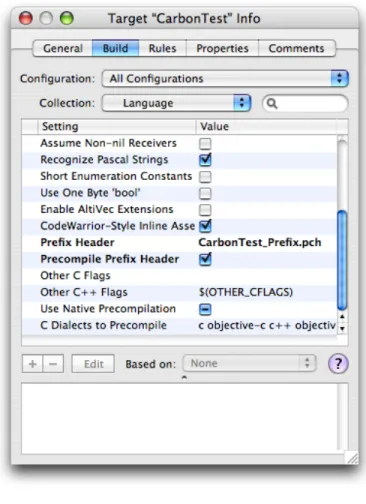The image size is (366, 504).
Task: Open help with question mark button
Action: point(338,364)
